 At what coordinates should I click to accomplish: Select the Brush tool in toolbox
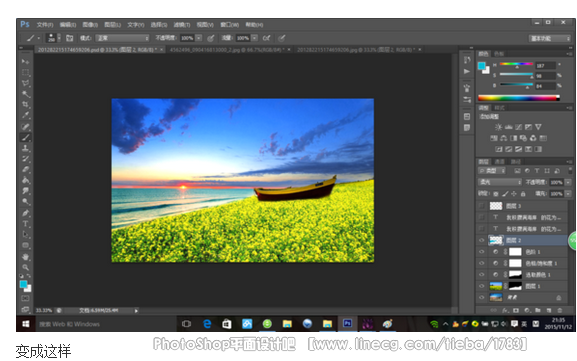point(25,138)
